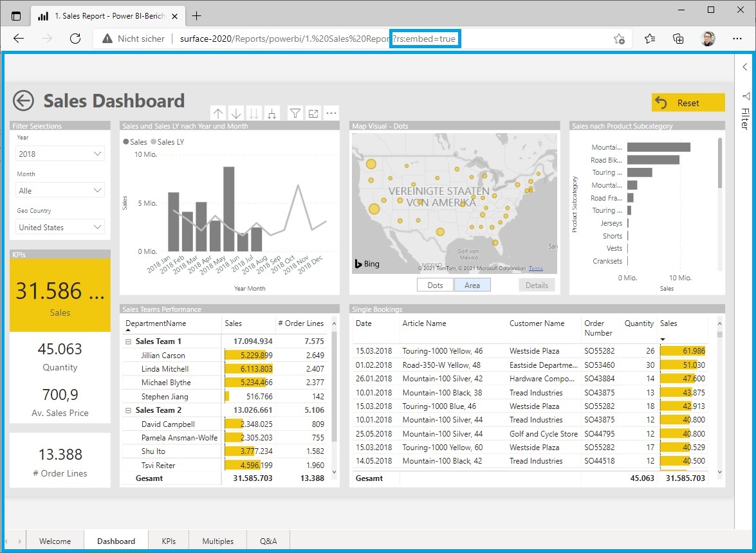Expand all hierarchy levels via the fork icon
This screenshot has height=553, width=756.
(x=272, y=113)
